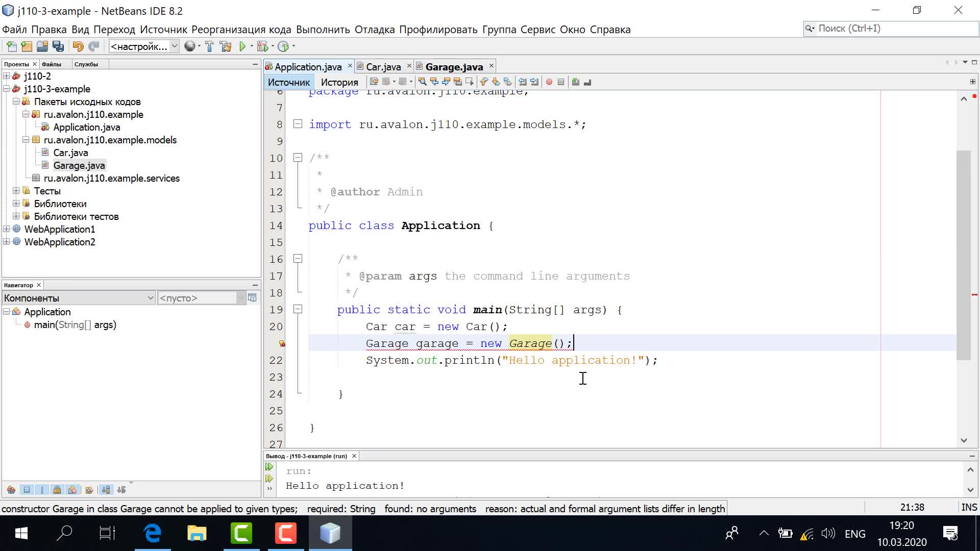980x551 pixels.
Task: Click the Last Edit icon in the editor toolbar
Action: (374, 82)
